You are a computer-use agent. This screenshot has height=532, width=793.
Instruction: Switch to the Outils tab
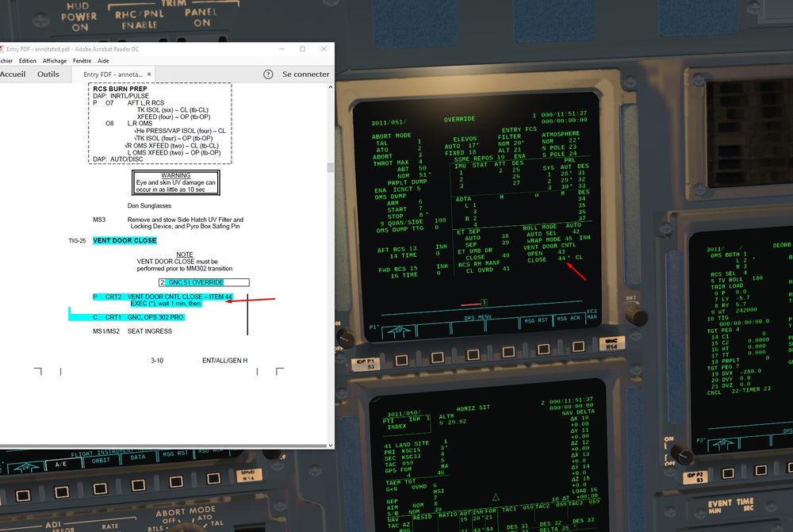[48, 74]
